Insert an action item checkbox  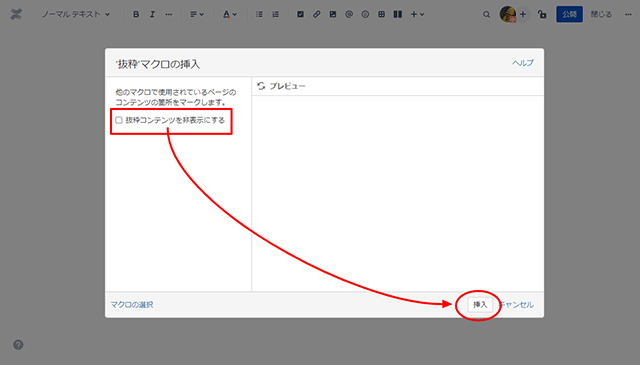[300, 14]
